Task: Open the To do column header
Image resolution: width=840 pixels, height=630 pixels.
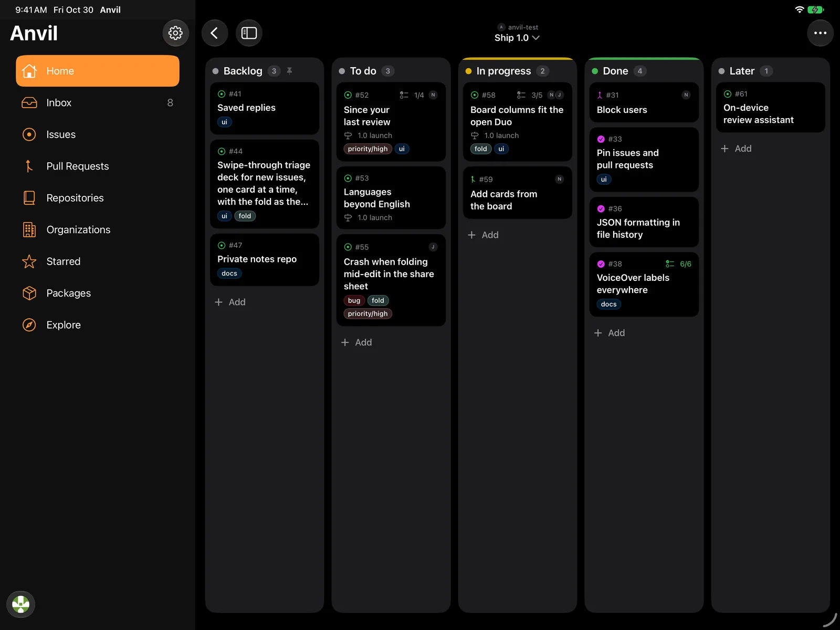Action: (x=363, y=71)
